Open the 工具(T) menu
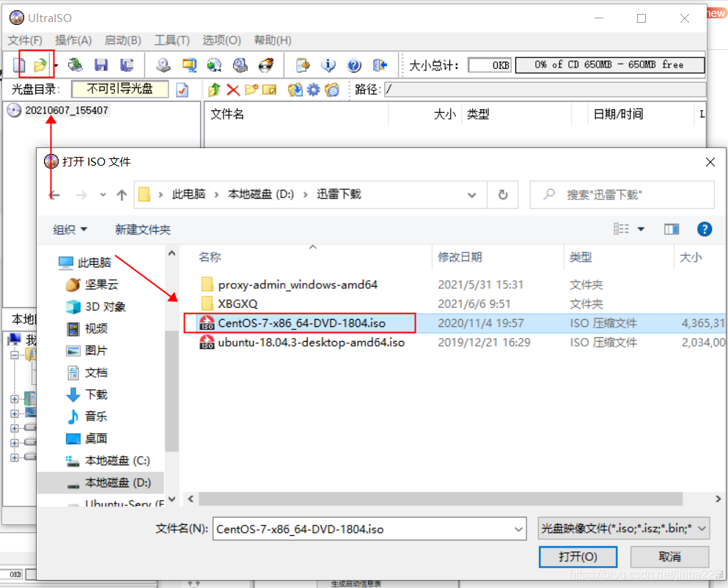 click(172, 40)
